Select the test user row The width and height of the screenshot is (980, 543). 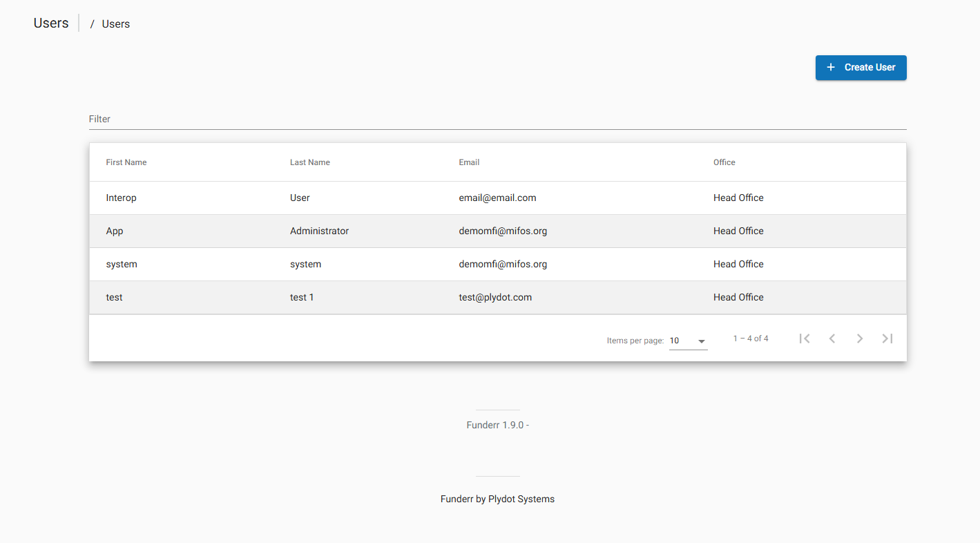(x=276, y=297)
